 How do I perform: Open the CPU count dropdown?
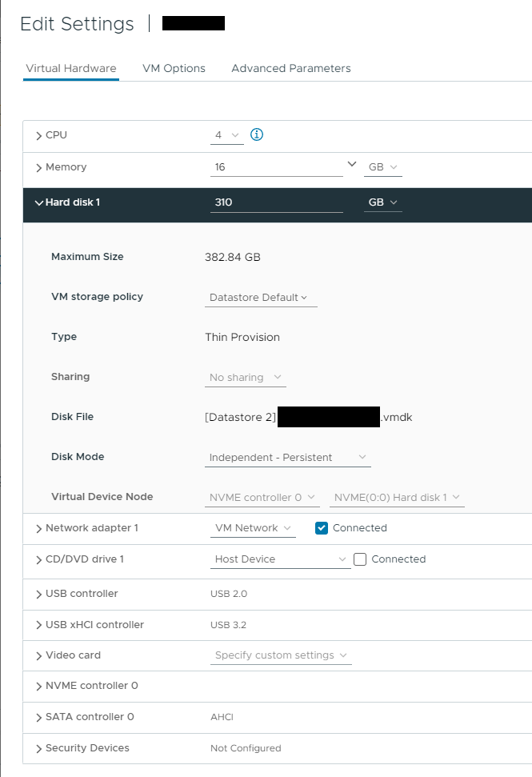pos(226,134)
